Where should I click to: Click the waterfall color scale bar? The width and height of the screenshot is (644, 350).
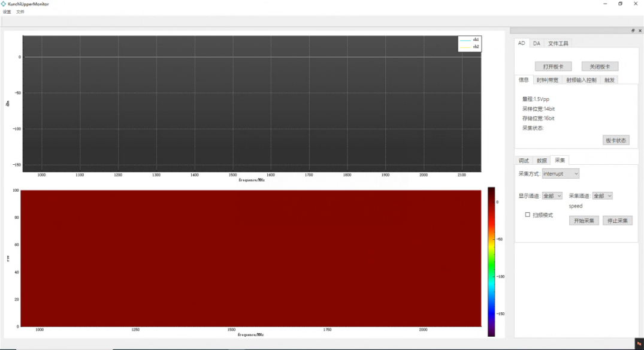[x=491, y=262]
